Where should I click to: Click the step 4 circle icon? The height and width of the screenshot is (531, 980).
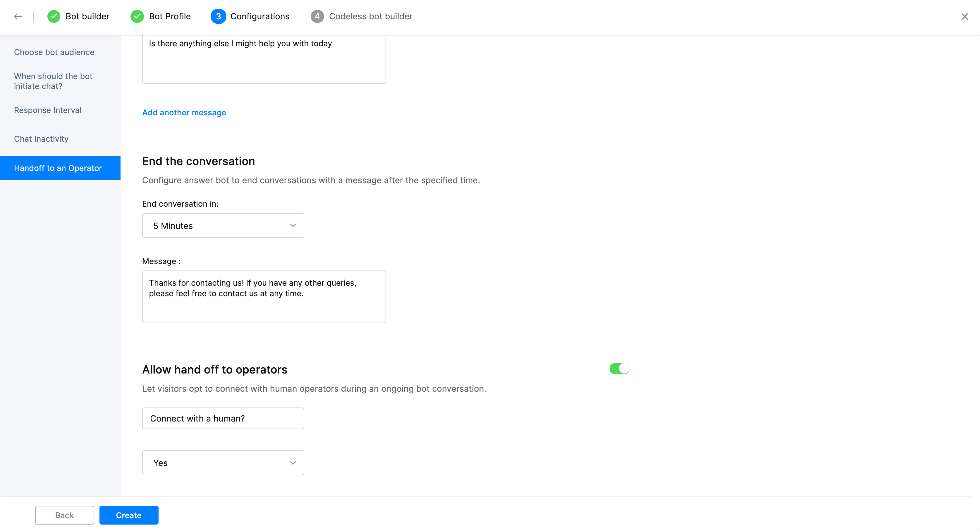point(317,16)
